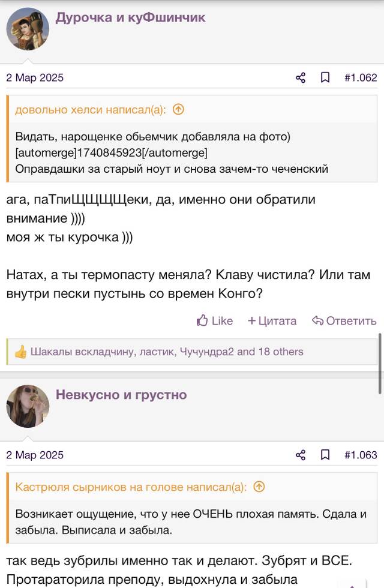Click the page scrollbar thumb
Viewport: 384px width, 588px height.
(x=380, y=363)
